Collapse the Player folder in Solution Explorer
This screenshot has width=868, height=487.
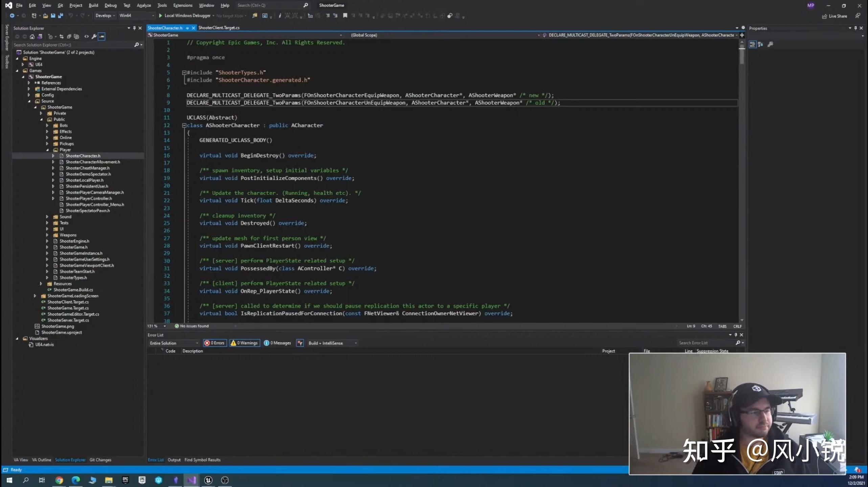[48, 150]
